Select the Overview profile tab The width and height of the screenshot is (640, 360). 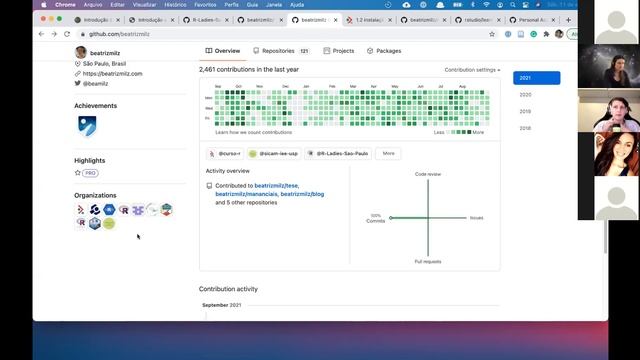223,51
